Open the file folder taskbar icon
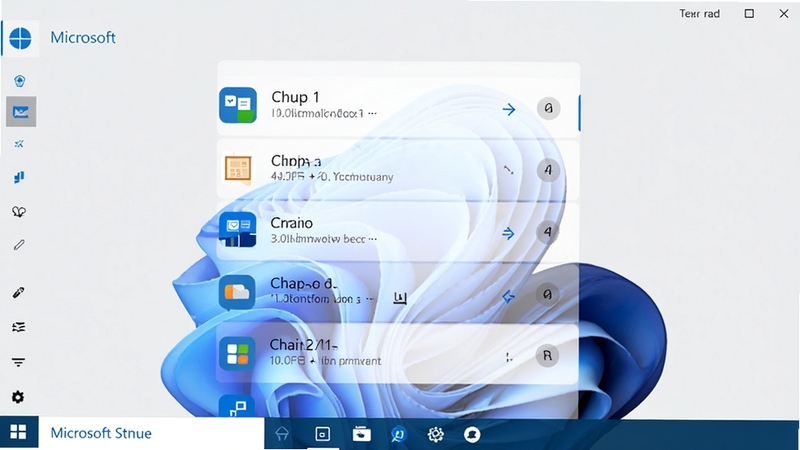The width and height of the screenshot is (800, 450). [x=362, y=434]
